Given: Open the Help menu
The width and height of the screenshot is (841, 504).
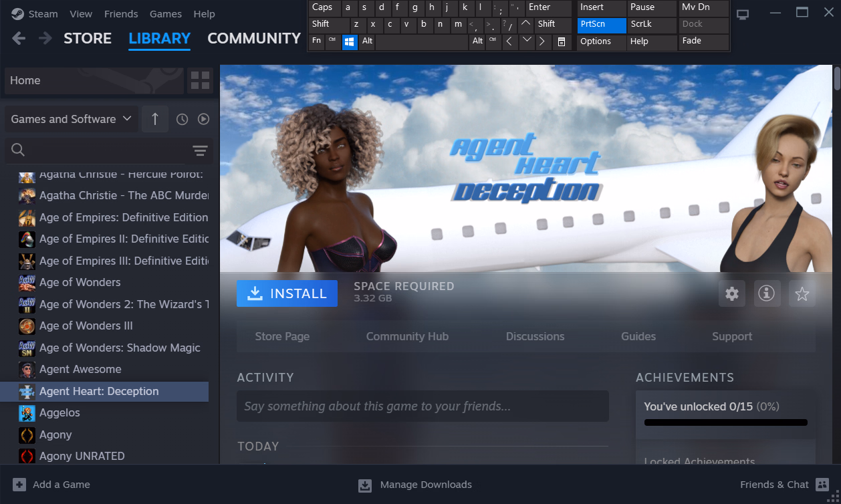Looking at the screenshot, I should tap(204, 14).
